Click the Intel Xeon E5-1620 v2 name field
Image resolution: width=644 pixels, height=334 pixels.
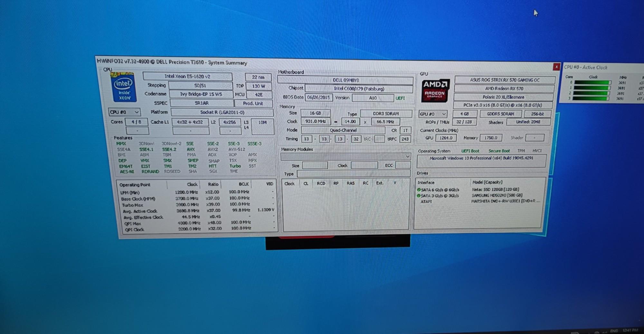point(187,76)
